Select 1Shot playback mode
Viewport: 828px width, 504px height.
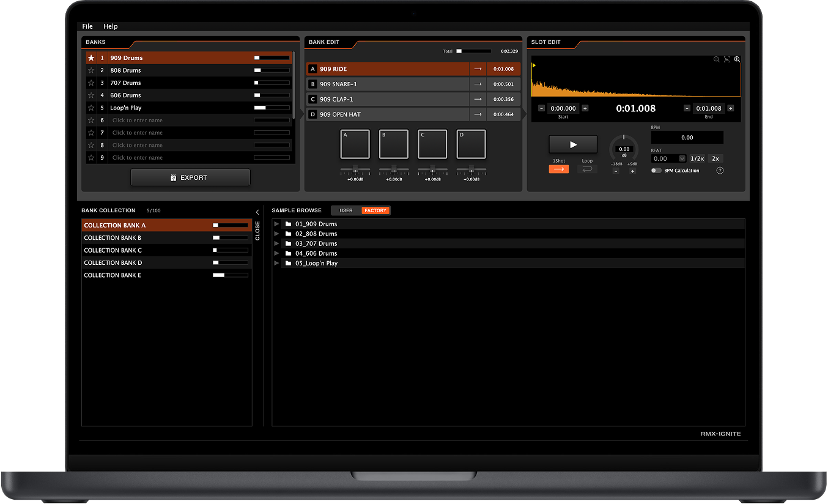[558, 169]
